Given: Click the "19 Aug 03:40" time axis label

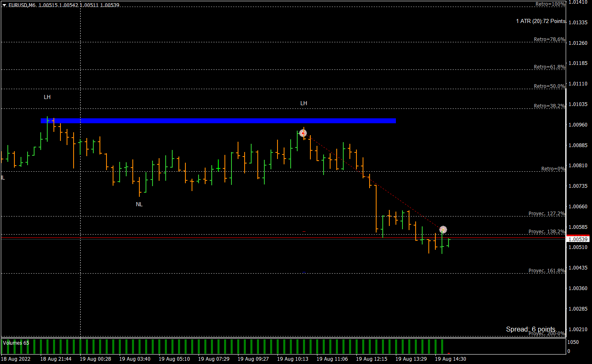Looking at the screenshot, I should point(135,359).
